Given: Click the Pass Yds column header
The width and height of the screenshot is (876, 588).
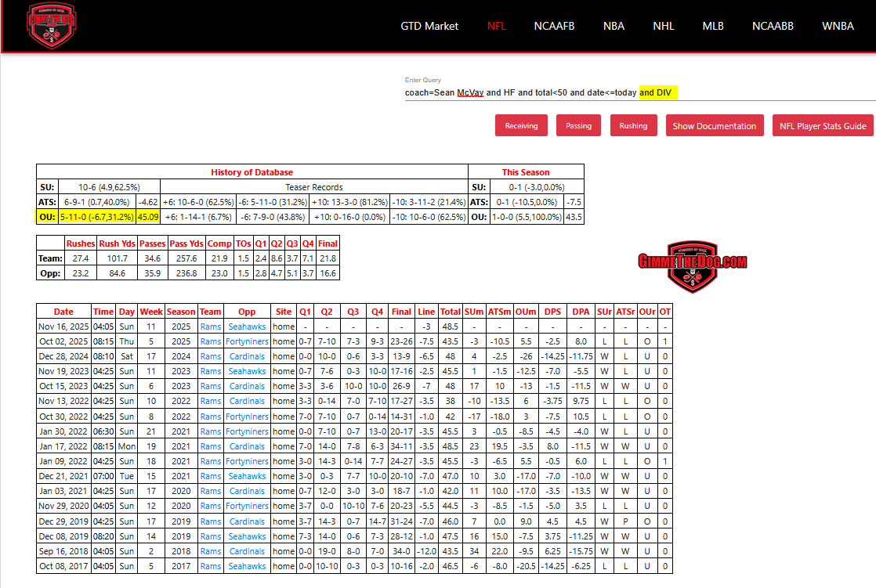Looking at the screenshot, I should (x=186, y=243).
